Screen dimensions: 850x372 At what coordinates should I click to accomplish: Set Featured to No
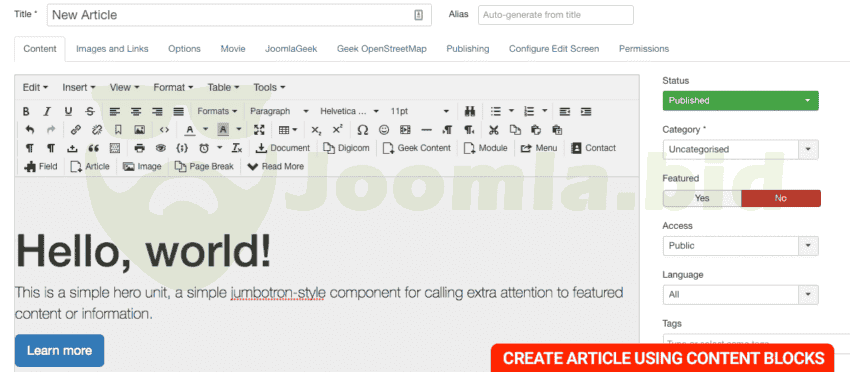point(781,198)
